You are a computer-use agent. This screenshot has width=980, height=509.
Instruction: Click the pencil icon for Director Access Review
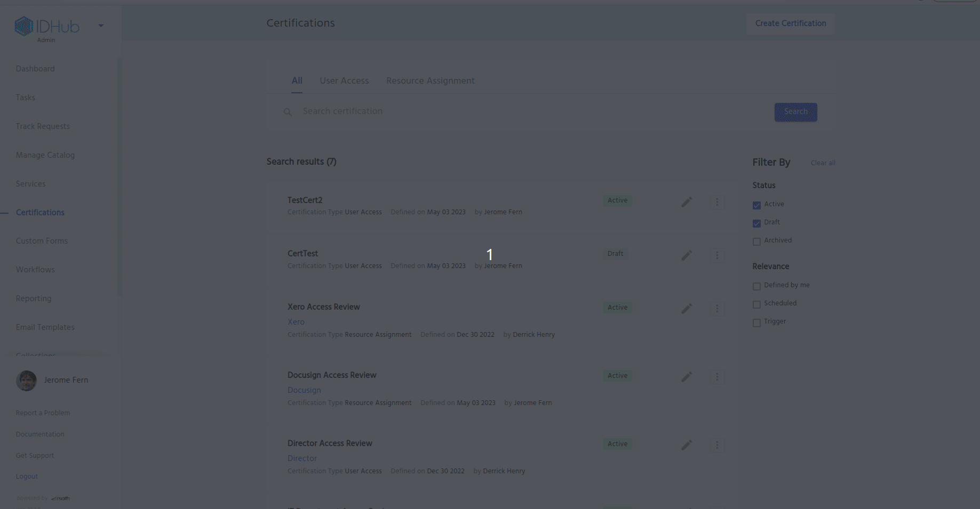[687, 445]
